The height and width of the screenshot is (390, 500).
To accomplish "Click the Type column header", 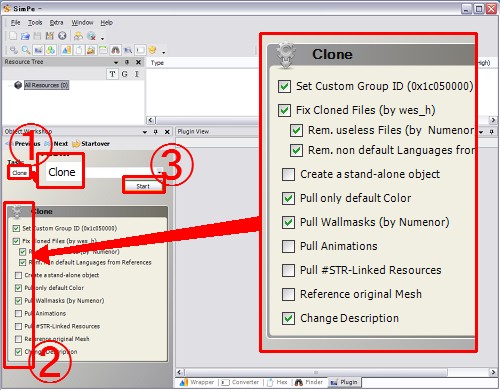I will pyautogui.click(x=157, y=63).
